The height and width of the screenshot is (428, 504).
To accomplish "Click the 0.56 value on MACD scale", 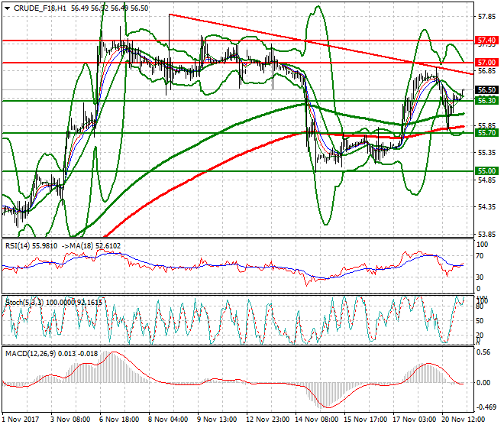I will [x=483, y=353].
